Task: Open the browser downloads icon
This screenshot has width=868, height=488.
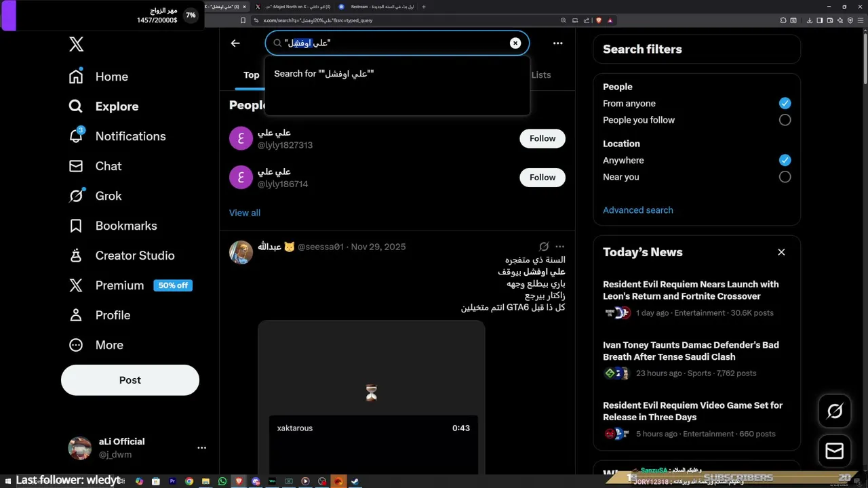Action: point(810,20)
